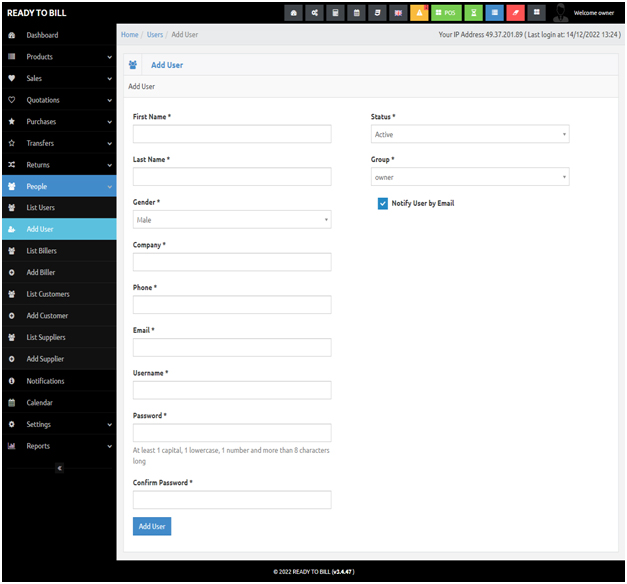Open Dashboard in the sidebar

point(59,35)
